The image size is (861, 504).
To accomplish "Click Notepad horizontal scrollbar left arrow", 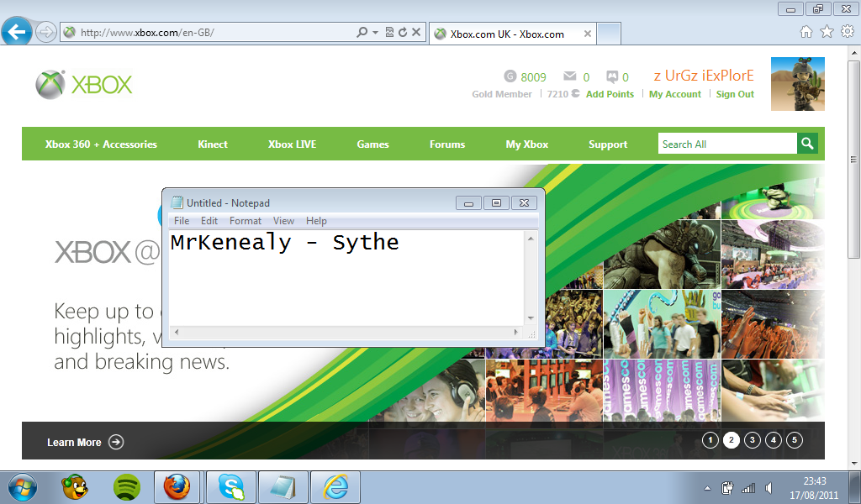I will tap(177, 332).
